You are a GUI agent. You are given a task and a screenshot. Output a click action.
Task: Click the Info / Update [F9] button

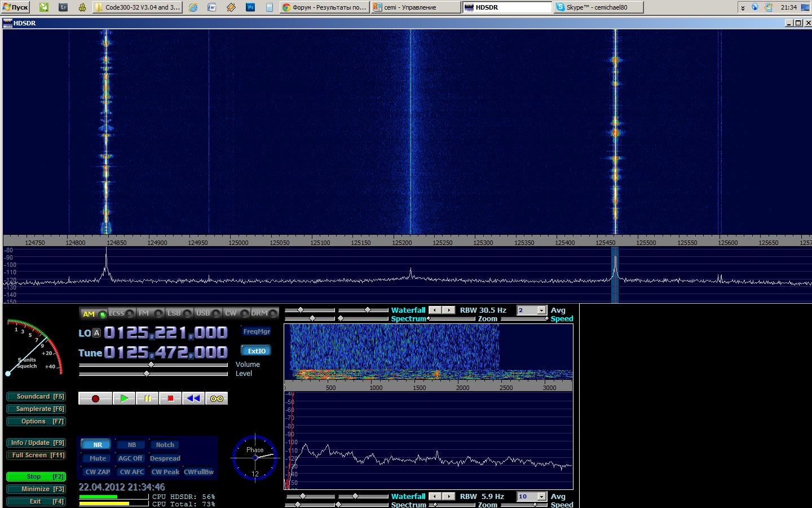coord(36,443)
